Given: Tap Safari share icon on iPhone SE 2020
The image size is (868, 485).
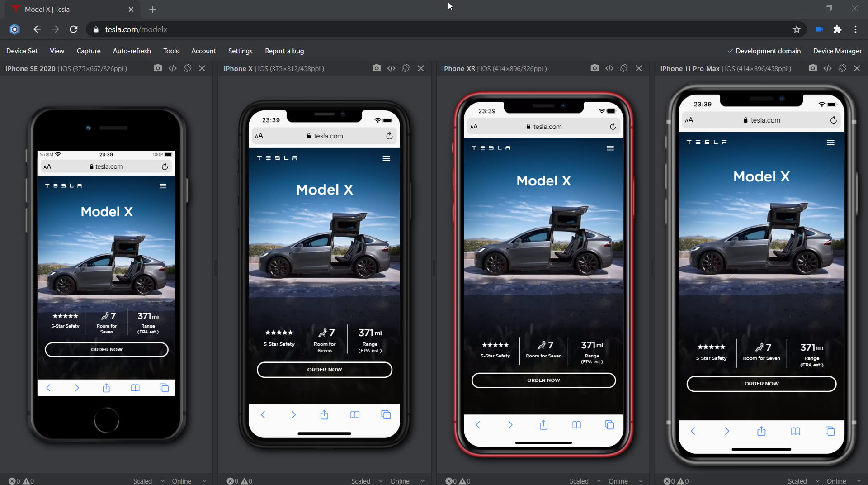Looking at the screenshot, I should [106, 388].
